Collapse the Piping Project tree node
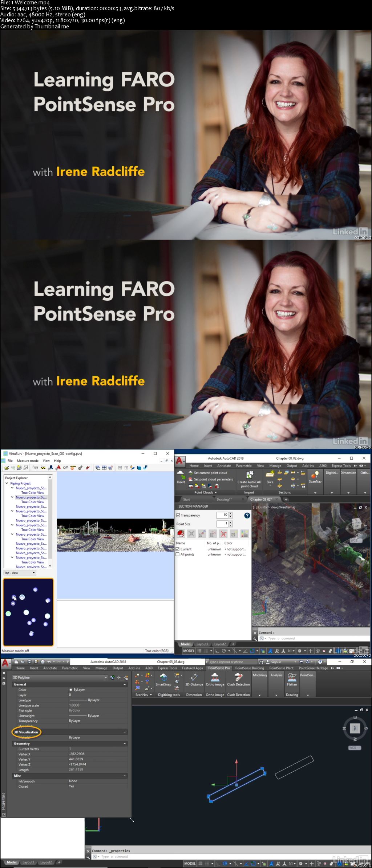Screen dimensions: 372x868 pyautogui.click(x=7, y=483)
